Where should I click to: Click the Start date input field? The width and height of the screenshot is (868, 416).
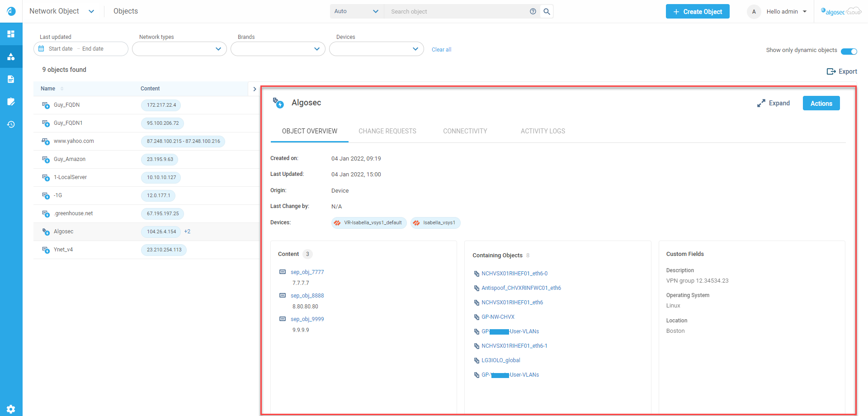(x=61, y=49)
